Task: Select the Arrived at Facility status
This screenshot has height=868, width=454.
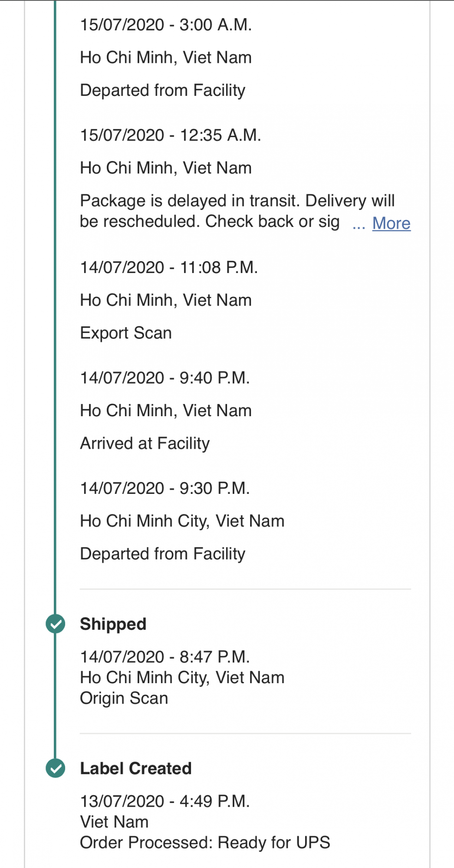Action: pyautogui.click(x=145, y=444)
